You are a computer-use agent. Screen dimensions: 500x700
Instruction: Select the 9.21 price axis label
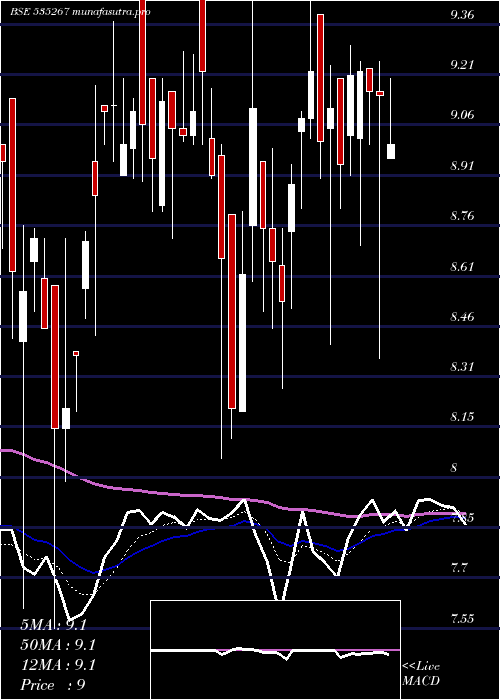[x=462, y=65]
